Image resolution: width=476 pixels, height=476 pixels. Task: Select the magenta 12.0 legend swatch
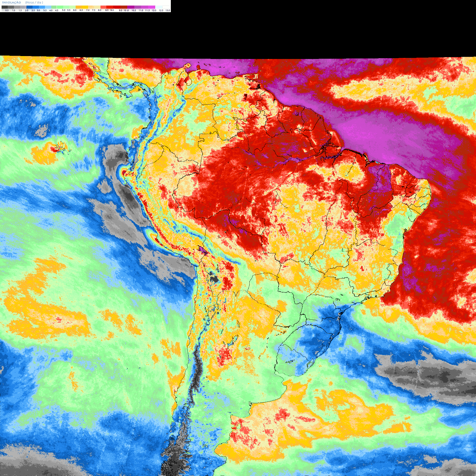(x=152, y=7)
